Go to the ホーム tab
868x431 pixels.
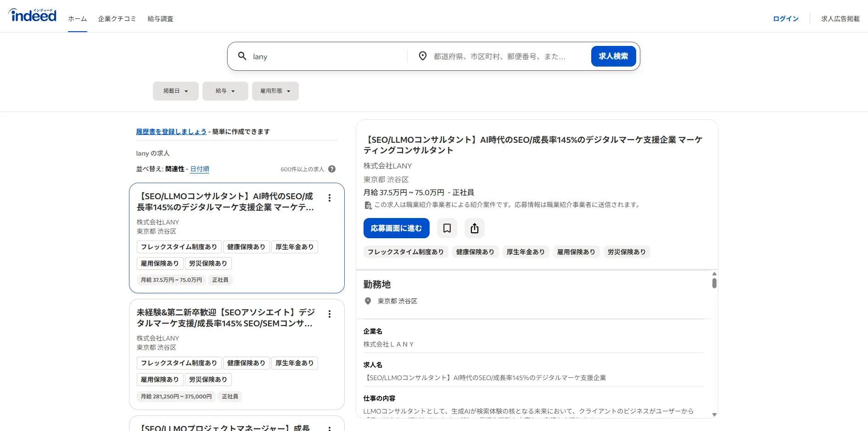point(78,19)
